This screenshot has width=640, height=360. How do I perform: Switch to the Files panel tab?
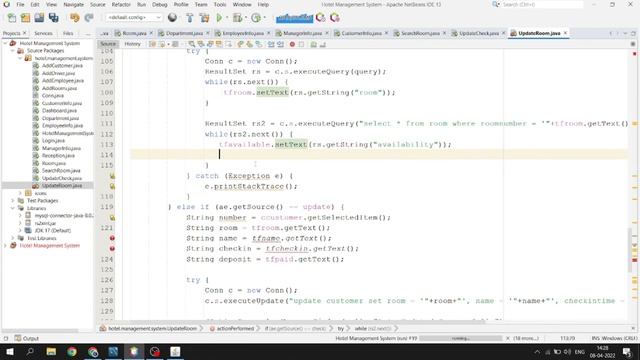(x=68, y=33)
